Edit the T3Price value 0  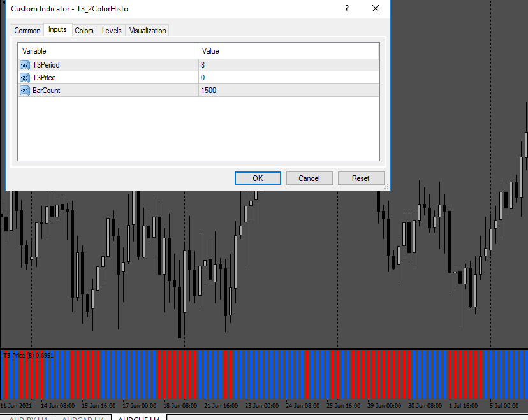click(289, 78)
